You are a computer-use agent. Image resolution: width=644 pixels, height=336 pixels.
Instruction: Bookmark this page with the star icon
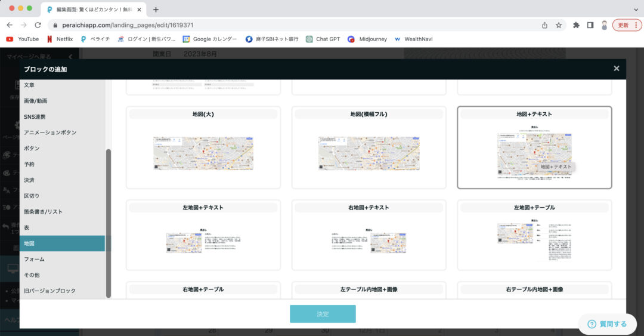[x=559, y=25]
